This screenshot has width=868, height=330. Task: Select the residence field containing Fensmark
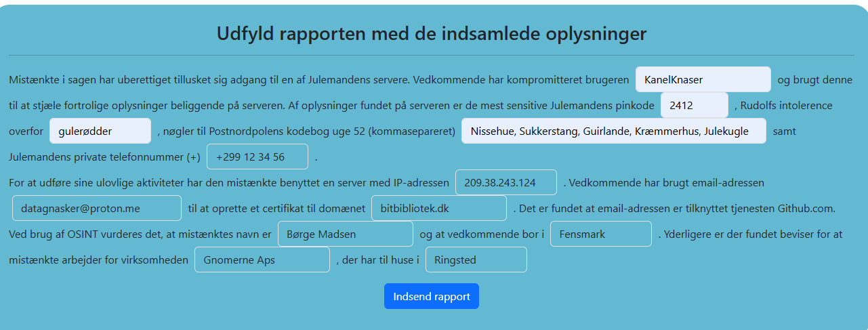(600, 234)
